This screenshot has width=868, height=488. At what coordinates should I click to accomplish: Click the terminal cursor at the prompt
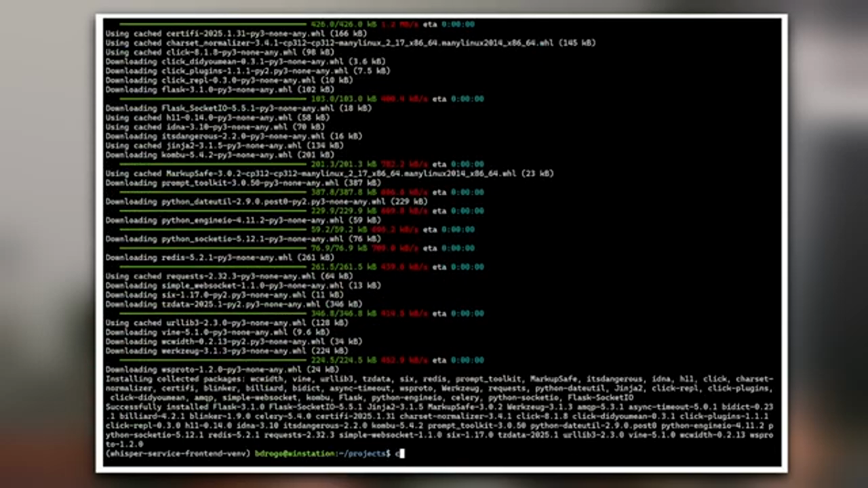point(401,453)
